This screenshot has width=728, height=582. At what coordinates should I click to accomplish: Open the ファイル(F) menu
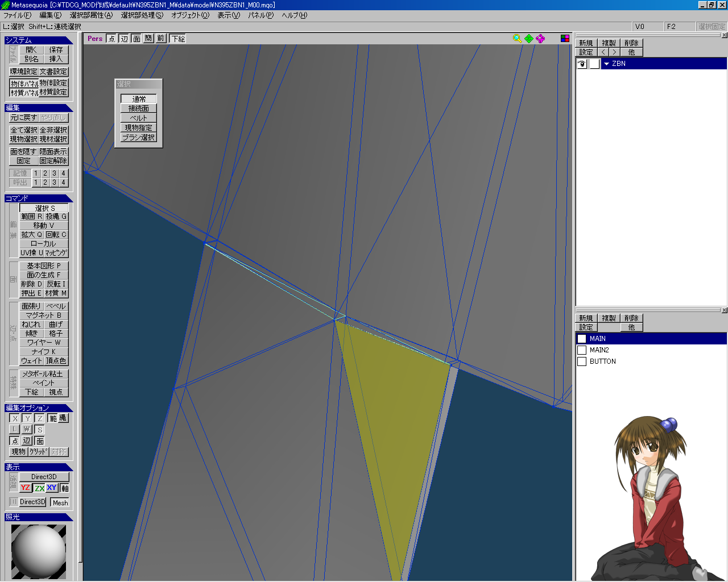pos(17,15)
